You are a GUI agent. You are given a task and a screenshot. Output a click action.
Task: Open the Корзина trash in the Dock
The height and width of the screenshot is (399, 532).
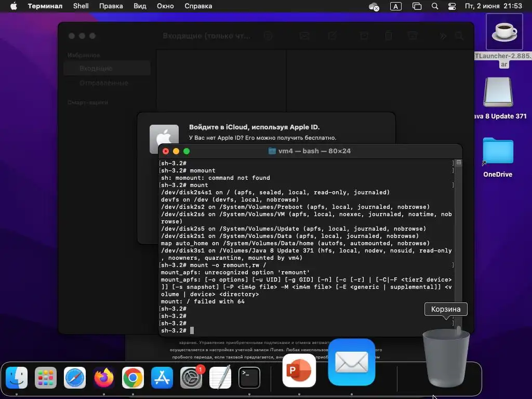446,358
